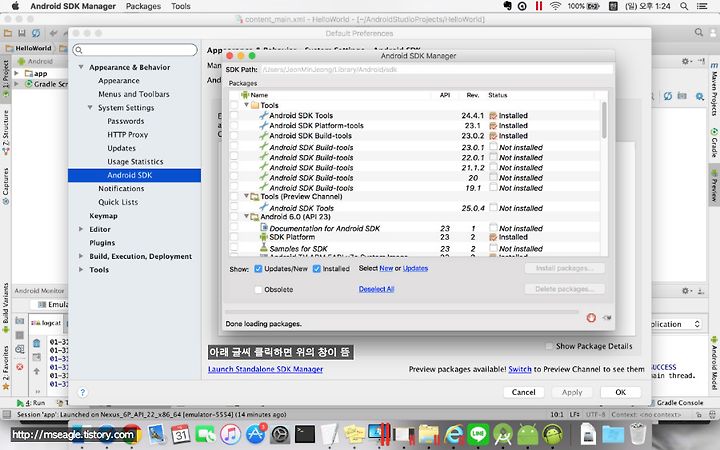Click the Synchronize icon in Android Studio toolbar
720x450 pixels.
(x=36, y=33)
